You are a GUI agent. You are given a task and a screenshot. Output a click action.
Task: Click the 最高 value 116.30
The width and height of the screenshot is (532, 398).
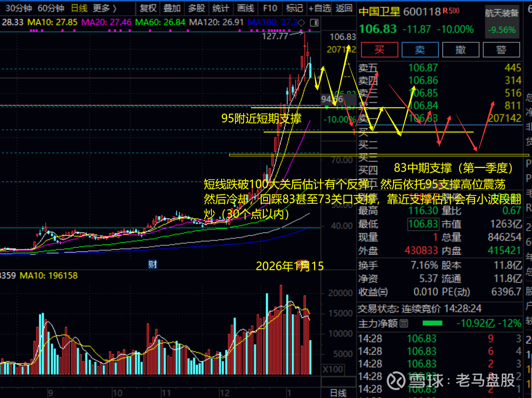click(423, 211)
